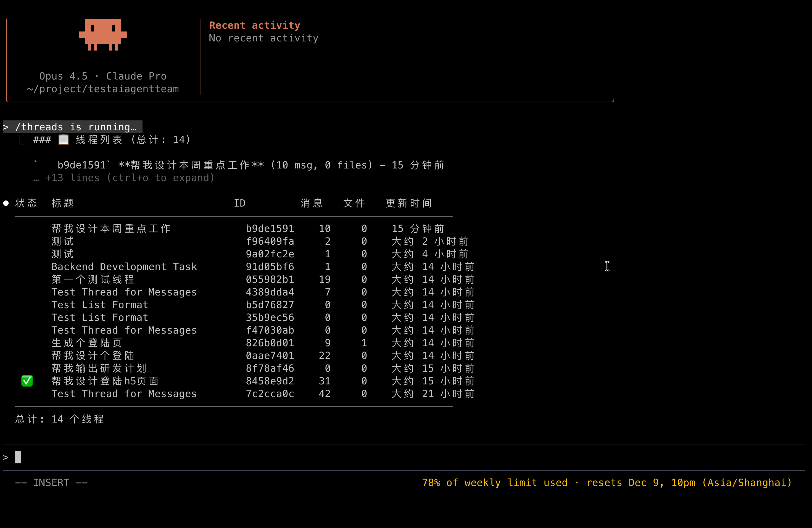Click the '~/project/testaiagentteam' path text

pos(103,89)
